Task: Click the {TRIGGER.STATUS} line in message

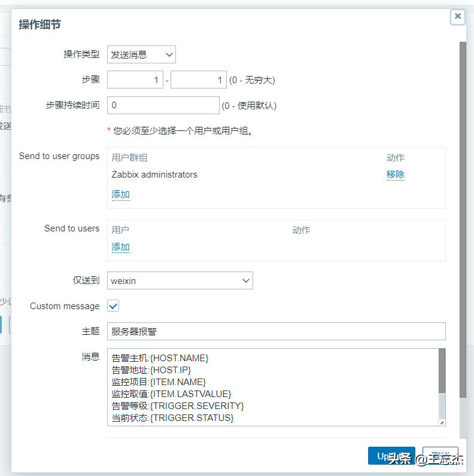Action: pyautogui.click(x=172, y=418)
